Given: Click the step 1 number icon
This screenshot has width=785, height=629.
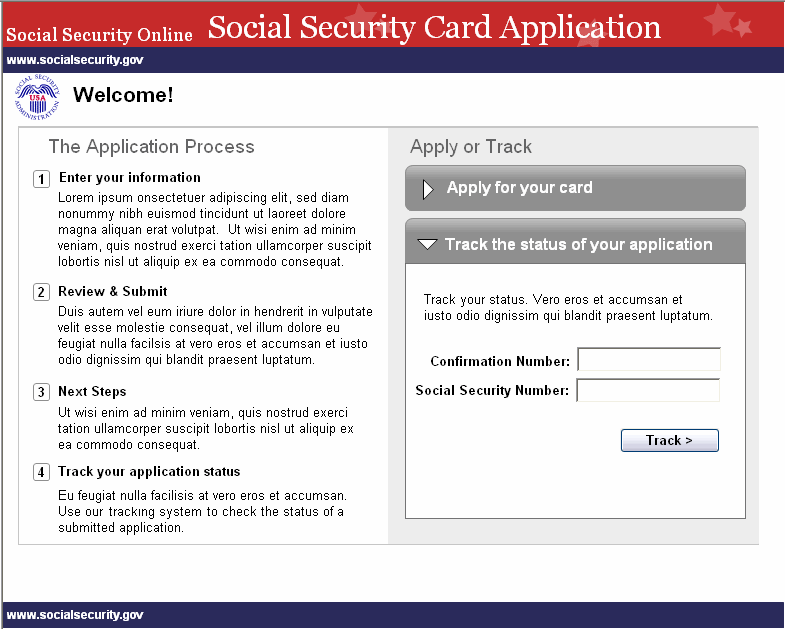Looking at the screenshot, I should [x=41, y=179].
